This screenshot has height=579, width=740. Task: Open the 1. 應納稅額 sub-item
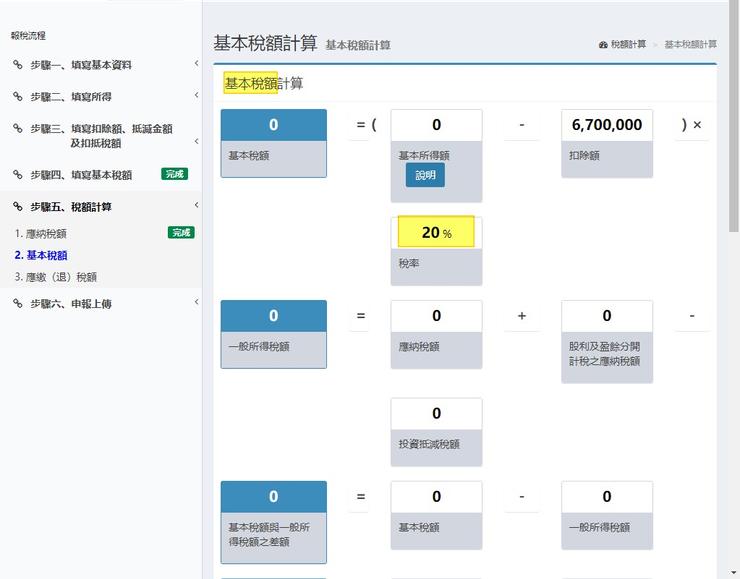tap(41, 233)
